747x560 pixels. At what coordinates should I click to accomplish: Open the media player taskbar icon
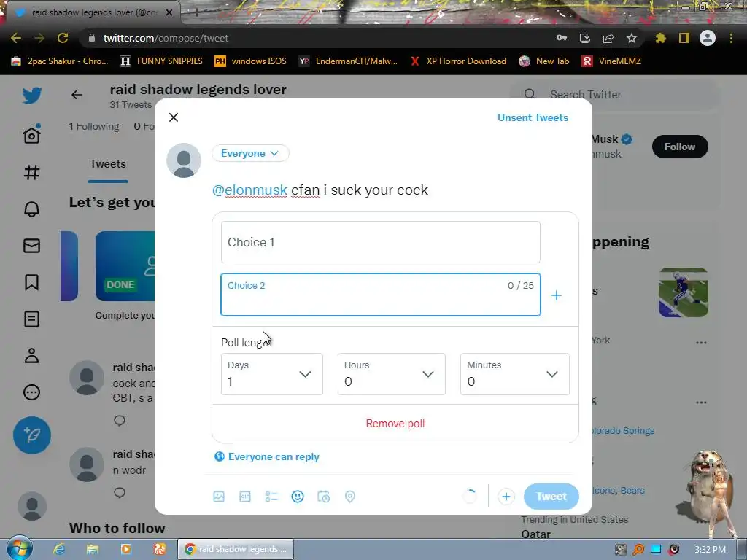pyautogui.click(x=125, y=549)
